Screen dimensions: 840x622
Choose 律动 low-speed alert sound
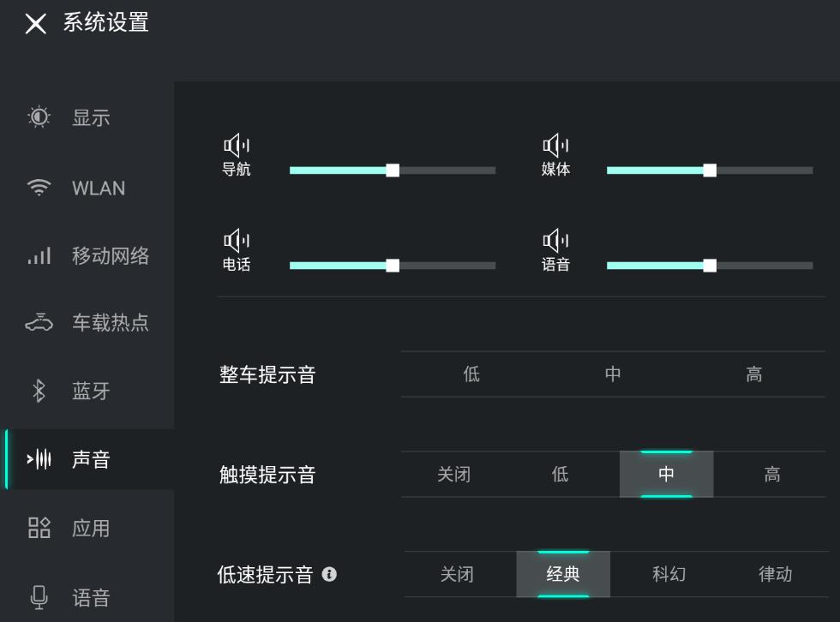[x=775, y=574]
